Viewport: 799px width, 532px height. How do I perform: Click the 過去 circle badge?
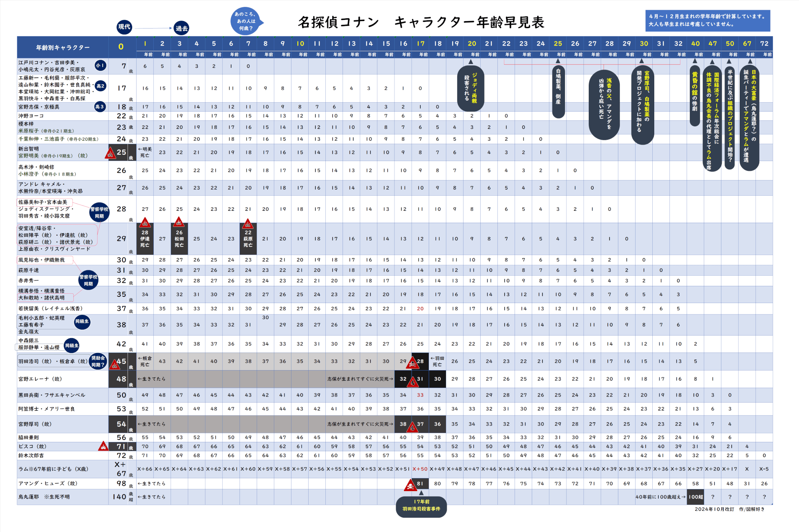(181, 28)
